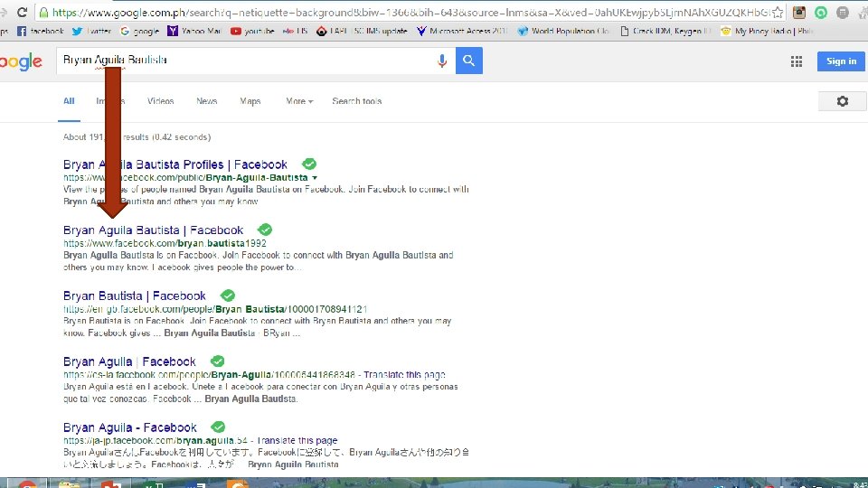Click the Sign in button

click(x=841, y=61)
